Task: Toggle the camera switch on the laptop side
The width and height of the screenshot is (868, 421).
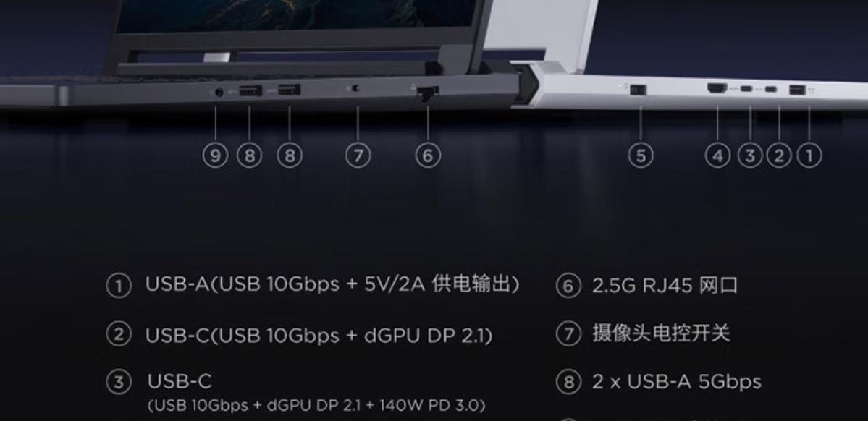Action: (355, 88)
